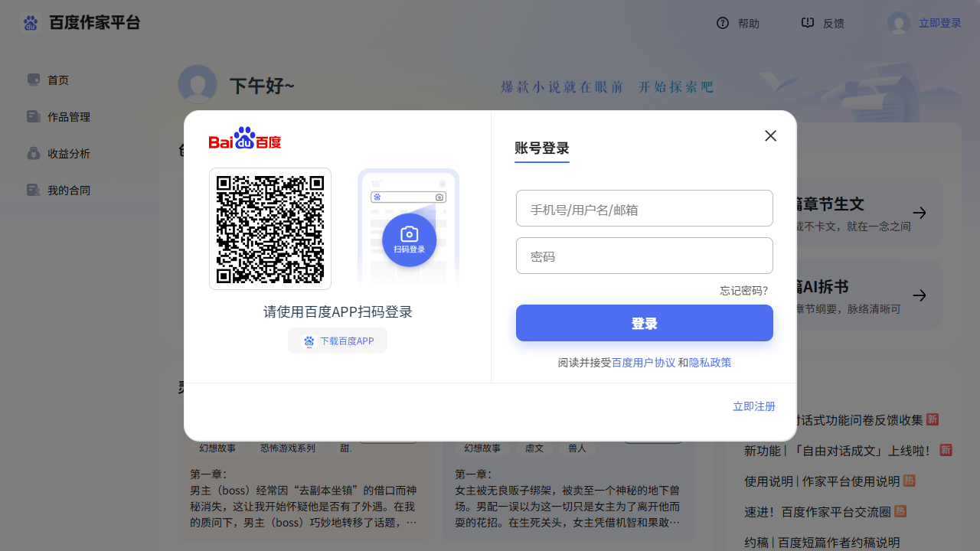Viewport: 980px width, 551px height.
Task: Click the Baidu paw logo in header
Action: [31, 23]
